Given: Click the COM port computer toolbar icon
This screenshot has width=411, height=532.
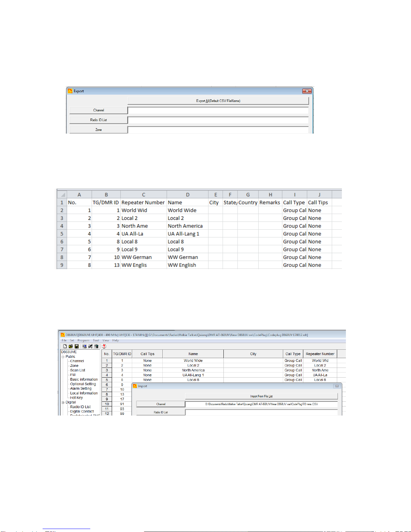Looking at the screenshot, I should (84, 346).
